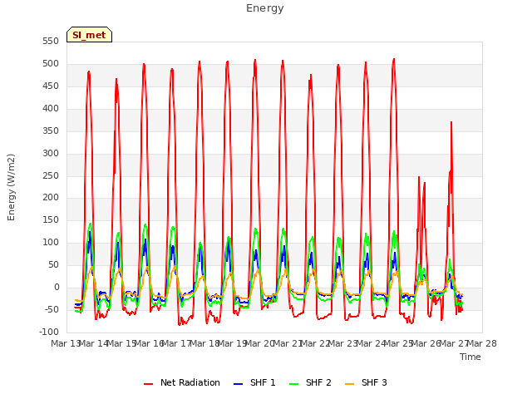532x399 pixels.
Task: Click the 350 y-axis tick label
Action: coord(51,131)
